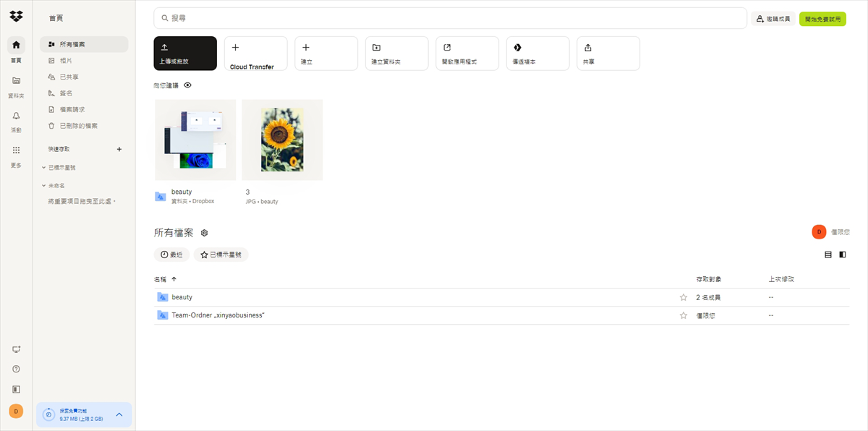The height and width of the screenshot is (431, 868).
Task: Select 簽名 in the sidebar
Action: pos(84,93)
